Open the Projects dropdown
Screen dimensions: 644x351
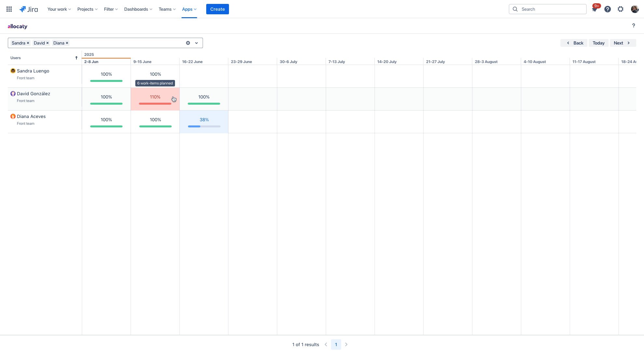pos(87,9)
